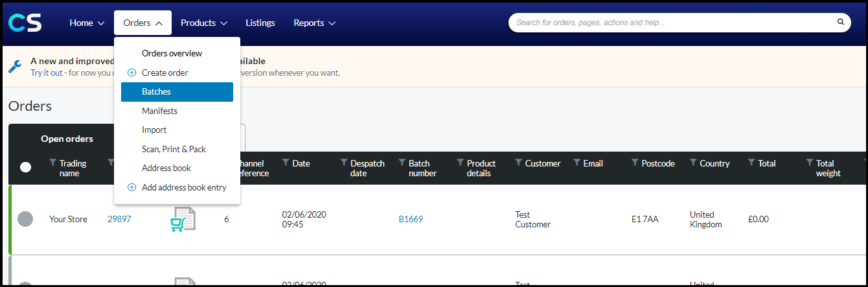Click the filter icon on Postcode column

tap(635, 163)
